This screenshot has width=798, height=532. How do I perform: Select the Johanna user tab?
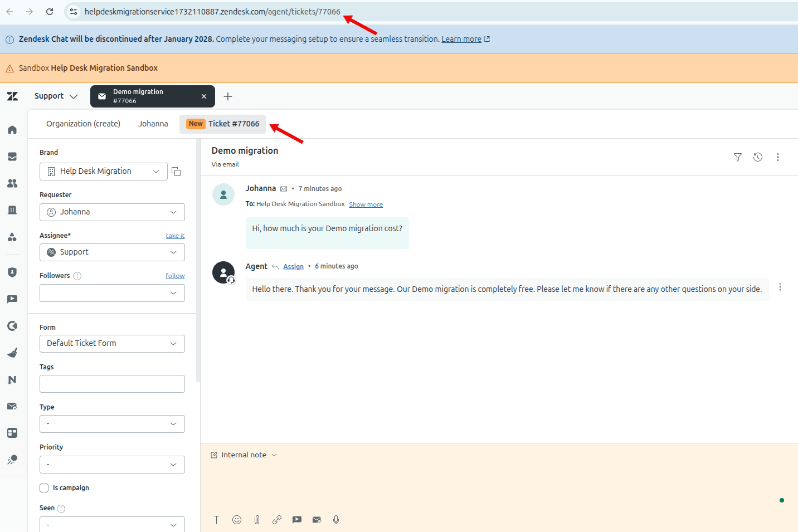click(153, 124)
